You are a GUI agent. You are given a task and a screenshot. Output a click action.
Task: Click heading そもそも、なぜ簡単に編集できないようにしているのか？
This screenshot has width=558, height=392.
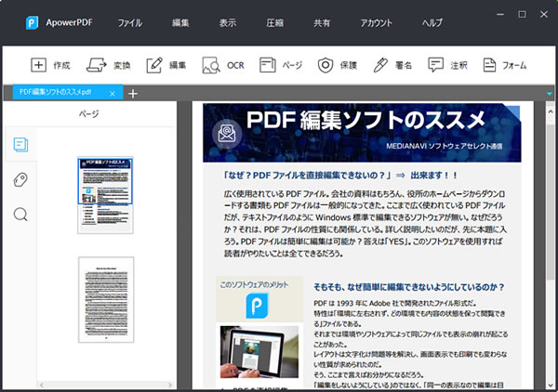tap(409, 287)
